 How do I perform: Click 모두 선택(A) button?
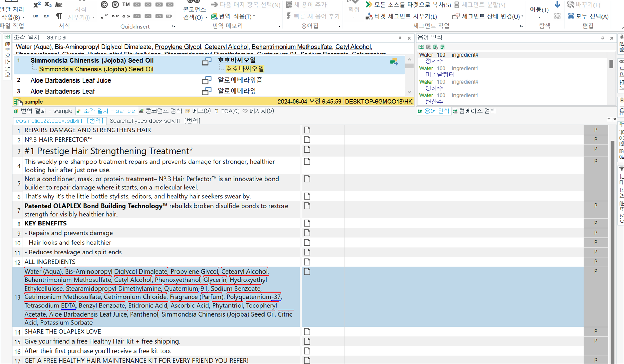(x=588, y=16)
